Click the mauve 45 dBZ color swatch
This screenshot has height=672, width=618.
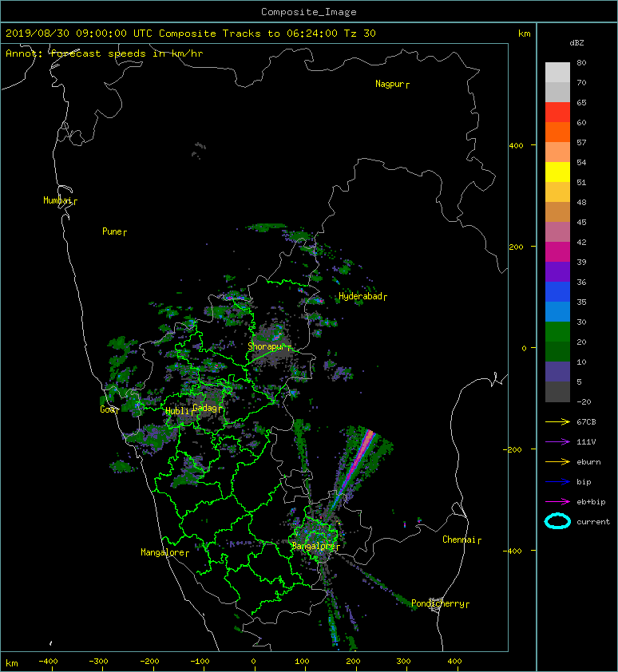click(557, 232)
